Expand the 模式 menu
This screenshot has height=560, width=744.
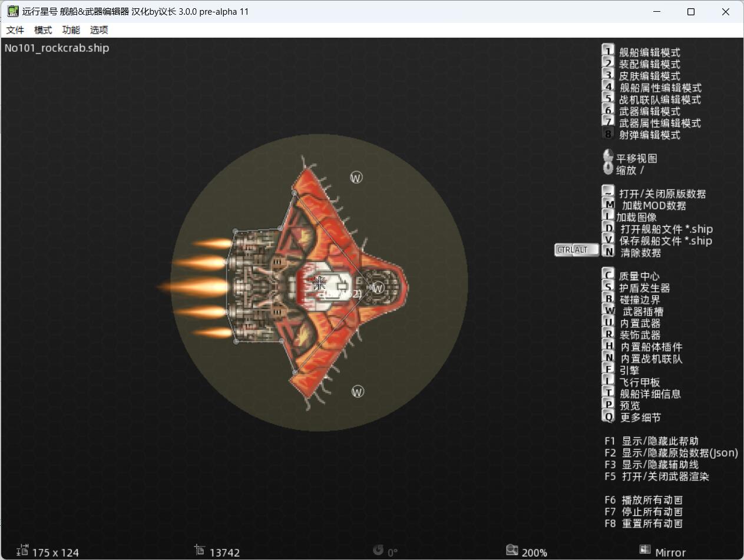coord(43,30)
